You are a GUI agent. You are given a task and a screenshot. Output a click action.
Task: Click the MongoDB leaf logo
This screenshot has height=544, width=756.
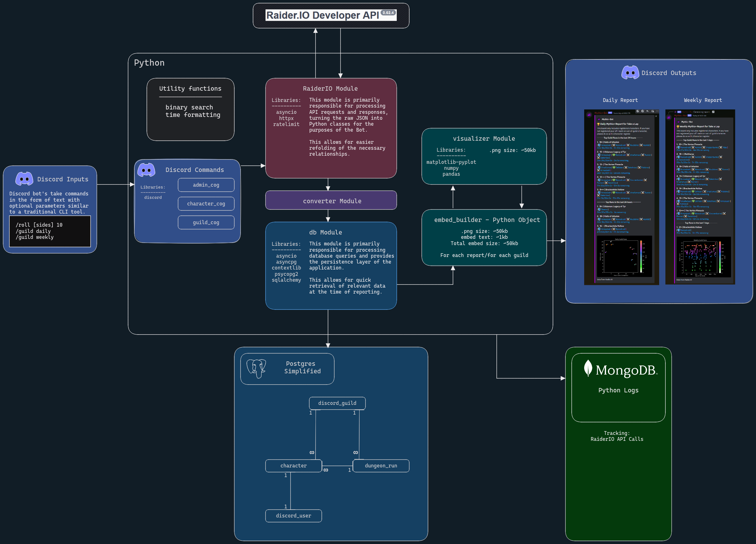588,369
